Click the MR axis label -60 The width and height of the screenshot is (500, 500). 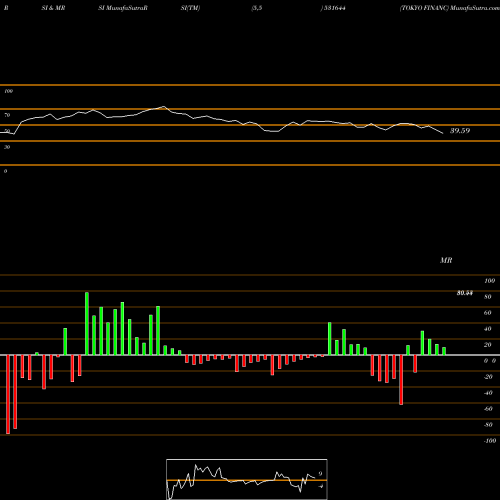coord(488,409)
